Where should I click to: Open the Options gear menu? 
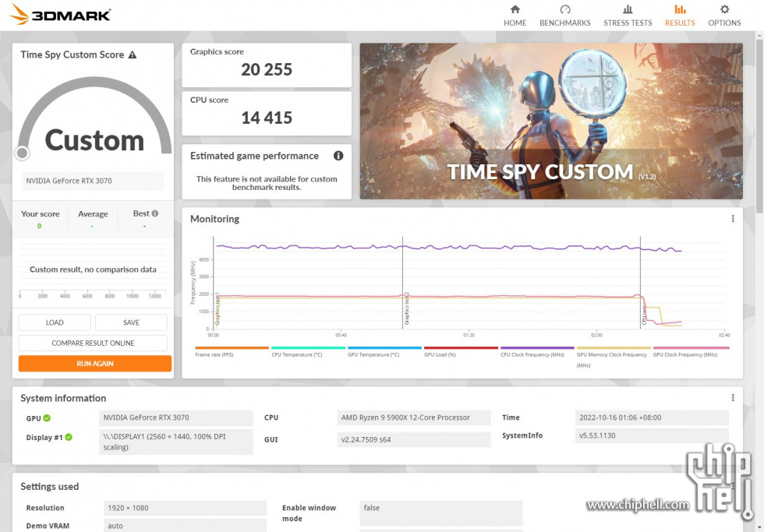point(724,16)
